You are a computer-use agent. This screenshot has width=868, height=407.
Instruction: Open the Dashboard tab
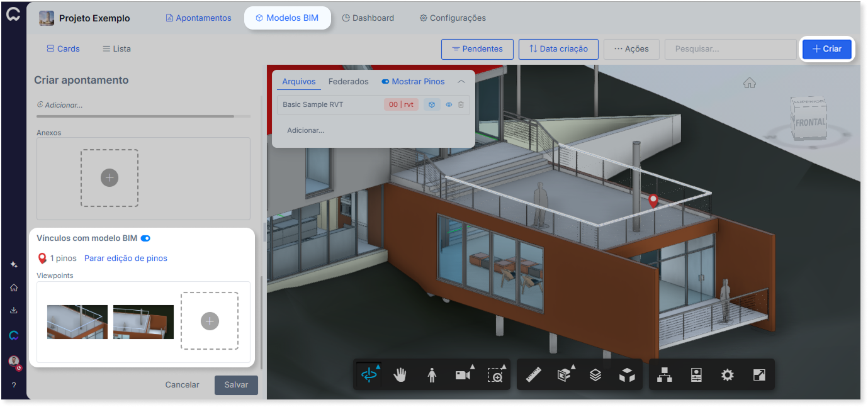(x=368, y=18)
